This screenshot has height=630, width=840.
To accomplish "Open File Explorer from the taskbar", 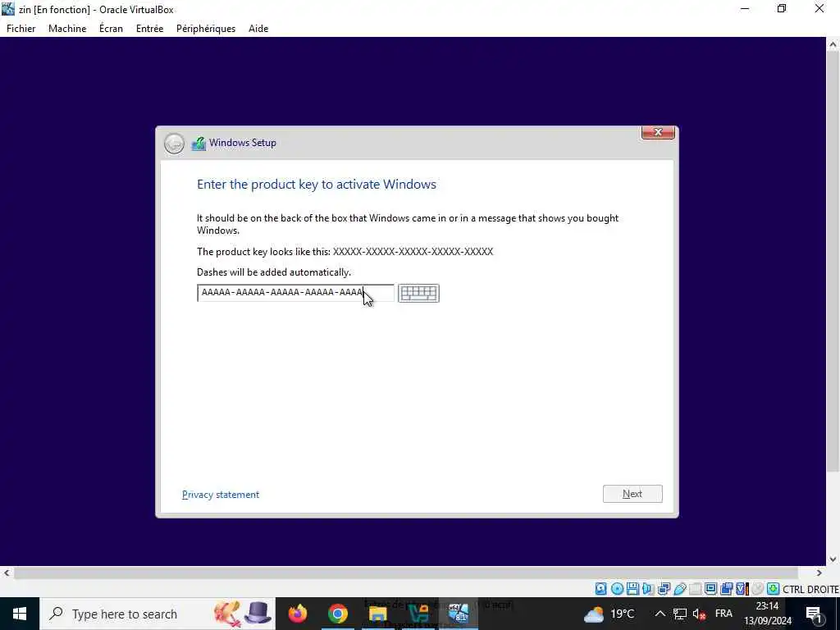I will point(377,614).
